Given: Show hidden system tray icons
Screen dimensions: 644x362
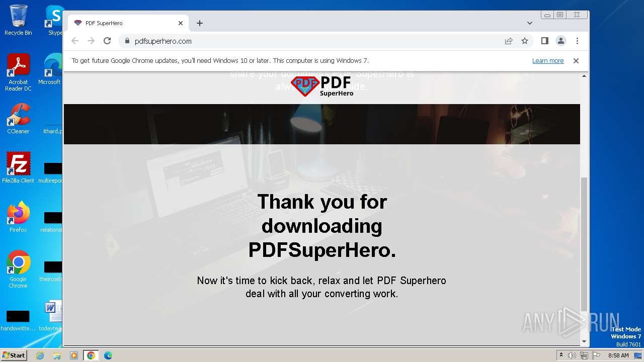Looking at the screenshot, I should pyautogui.click(x=561, y=355).
